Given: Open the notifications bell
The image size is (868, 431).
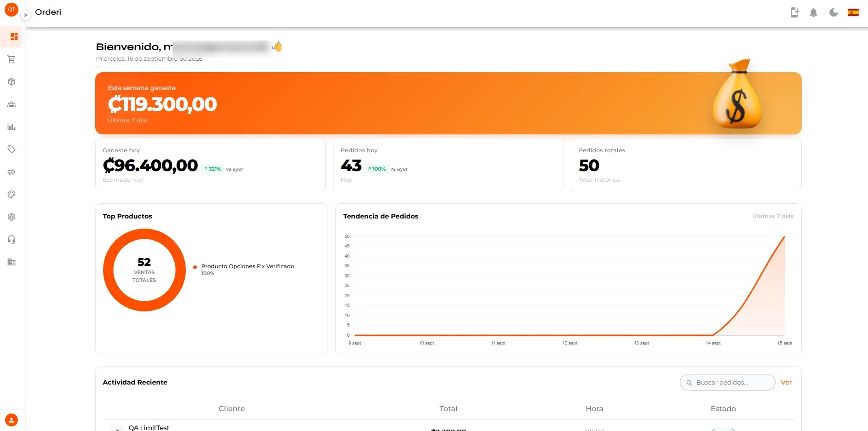Looking at the screenshot, I should [813, 12].
